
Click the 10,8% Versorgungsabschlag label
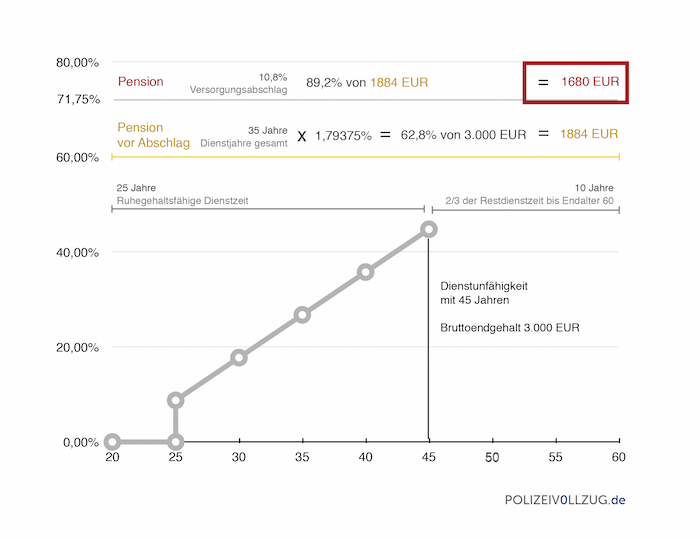click(x=239, y=83)
